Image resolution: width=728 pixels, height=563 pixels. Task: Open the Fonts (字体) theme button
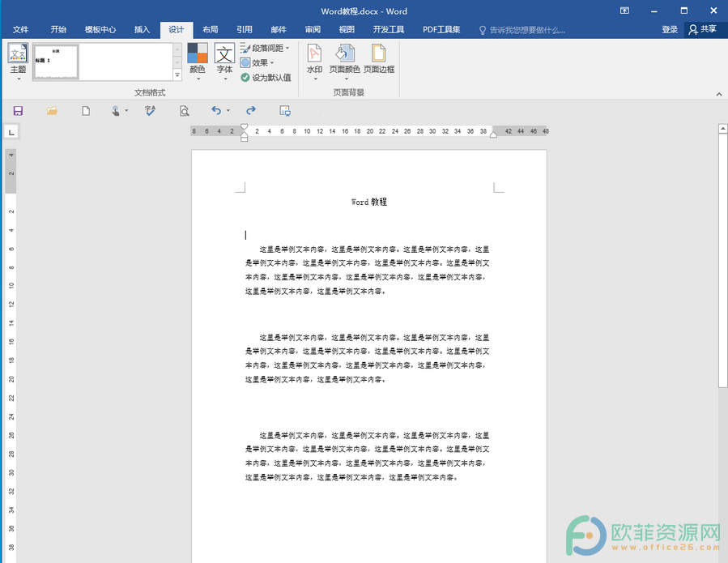[x=224, y=62]
